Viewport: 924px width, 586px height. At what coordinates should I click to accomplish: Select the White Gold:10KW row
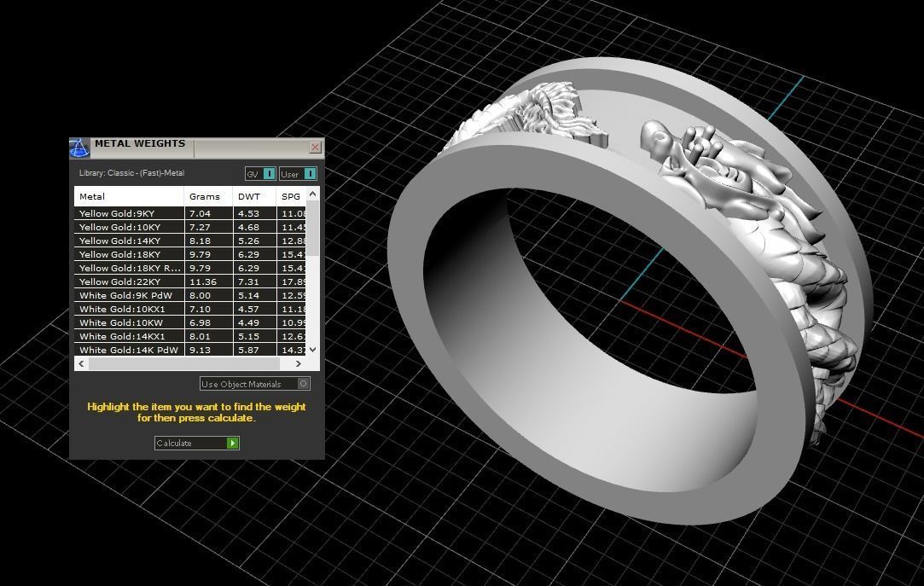(189, 322)
